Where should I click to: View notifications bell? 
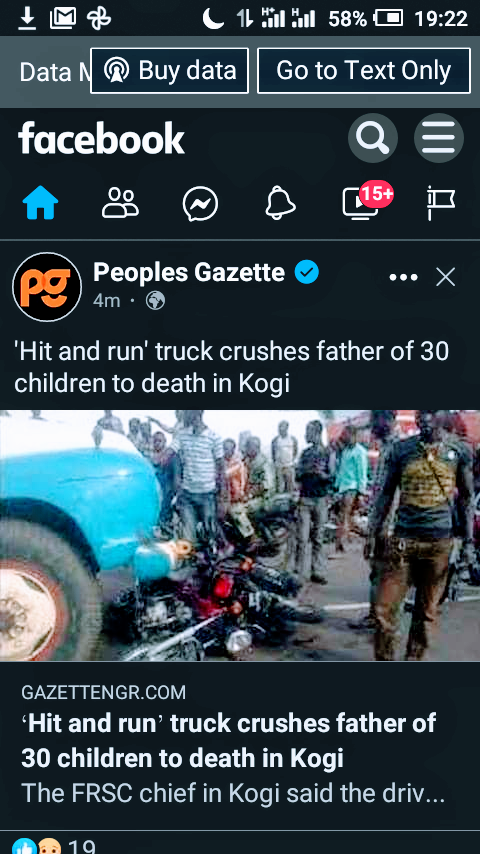(281, 203)
